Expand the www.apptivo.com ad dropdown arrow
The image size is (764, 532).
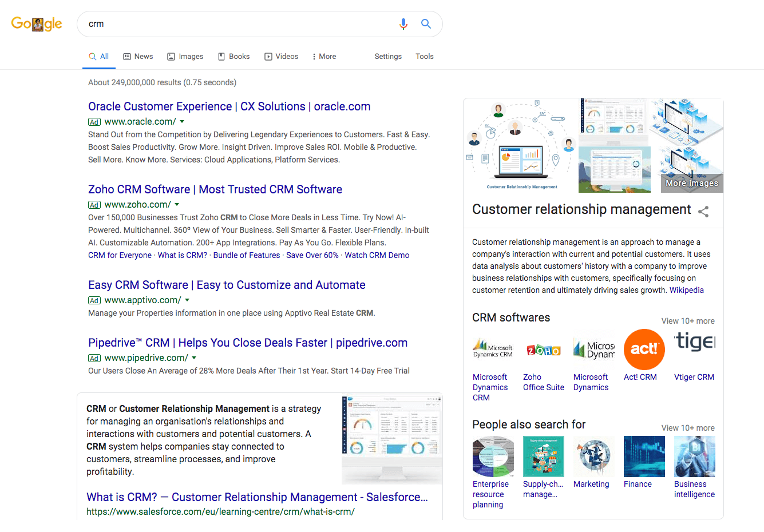point(187,300)
